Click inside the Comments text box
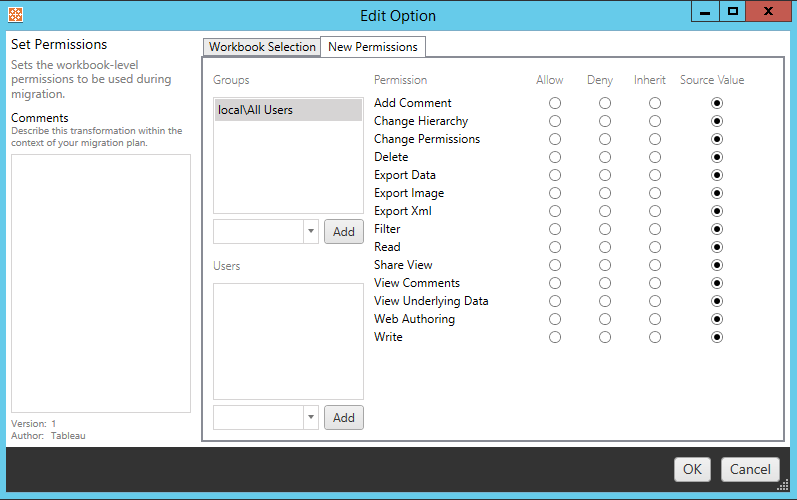 point(100,282)
